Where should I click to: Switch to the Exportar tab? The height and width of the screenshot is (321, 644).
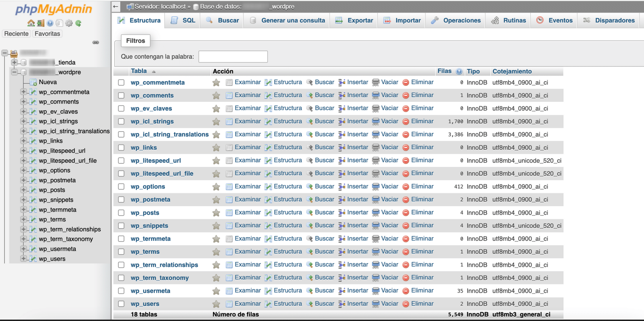click(354, 20)
